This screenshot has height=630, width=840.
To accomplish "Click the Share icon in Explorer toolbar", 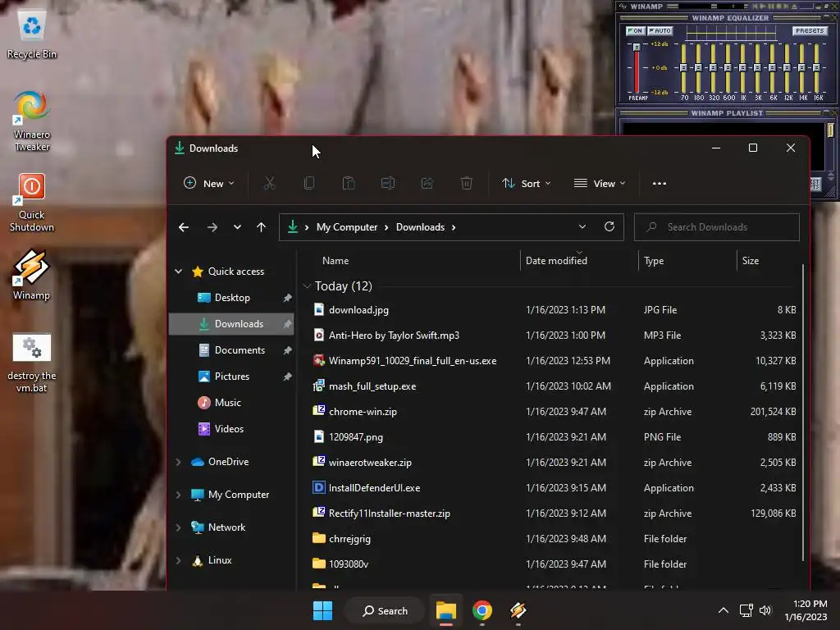I will [x=427, y=183].
